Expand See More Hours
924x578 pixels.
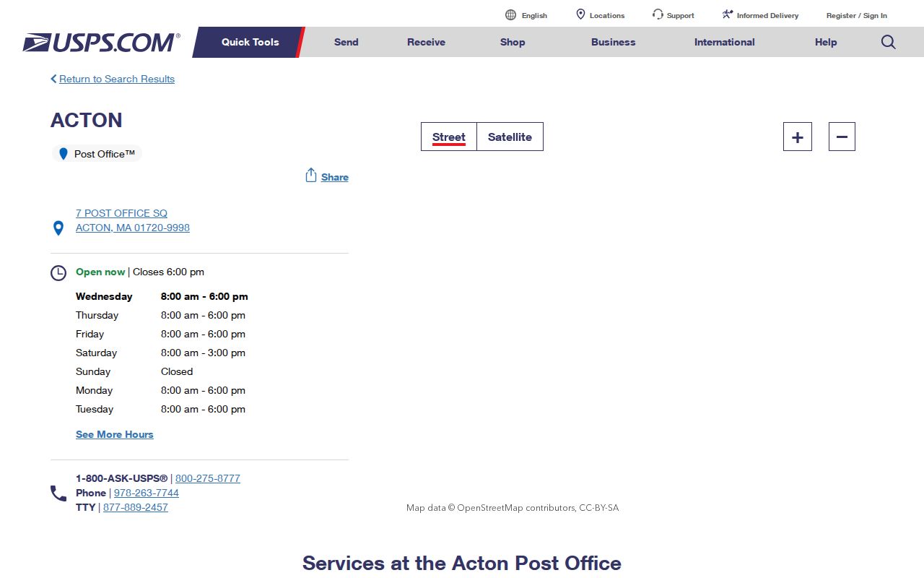tap(115, 434)
